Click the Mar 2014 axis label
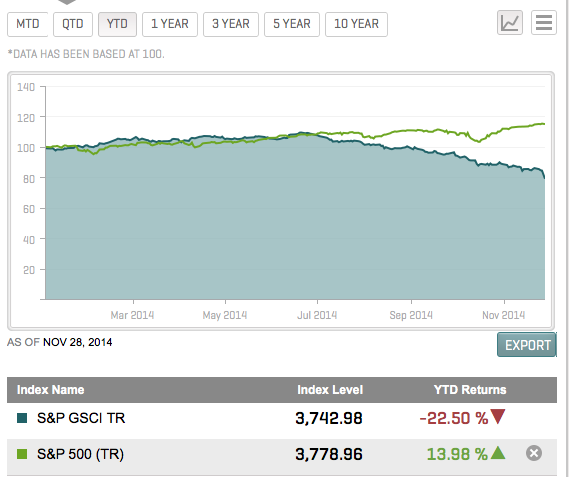The image size is (569, 477). coord(132,315)
